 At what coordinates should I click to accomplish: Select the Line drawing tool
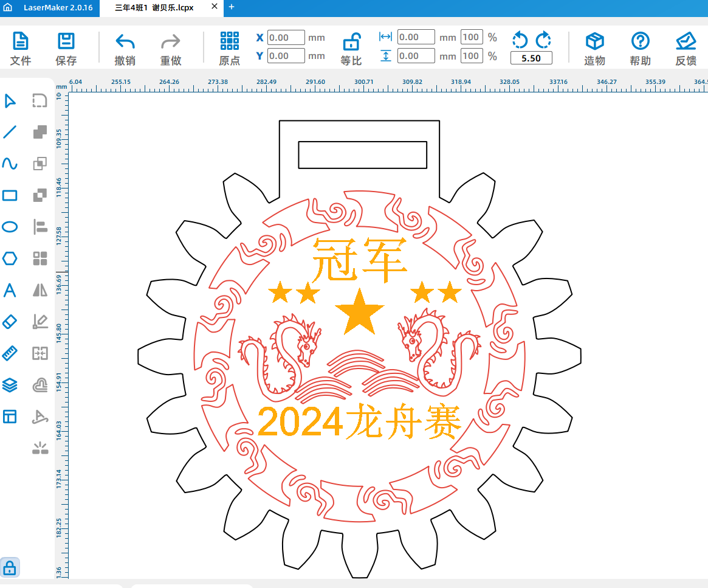10,132
